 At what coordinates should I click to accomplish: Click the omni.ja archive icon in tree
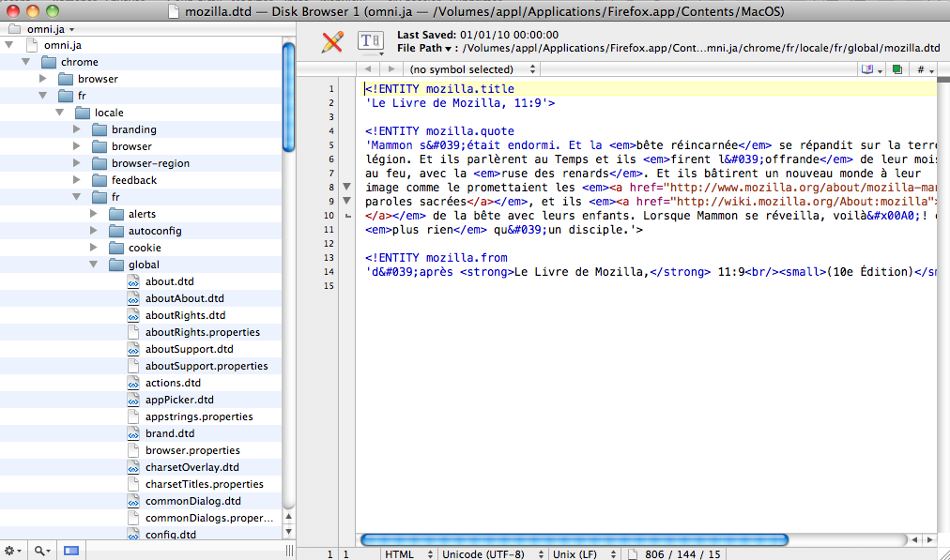point(32,45)
